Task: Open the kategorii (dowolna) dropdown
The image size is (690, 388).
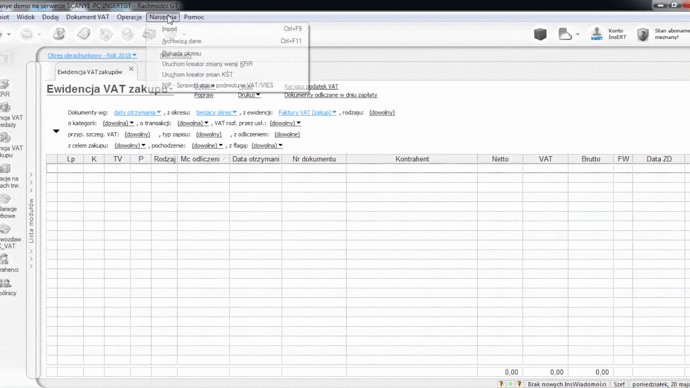Action: click(118, 123)
